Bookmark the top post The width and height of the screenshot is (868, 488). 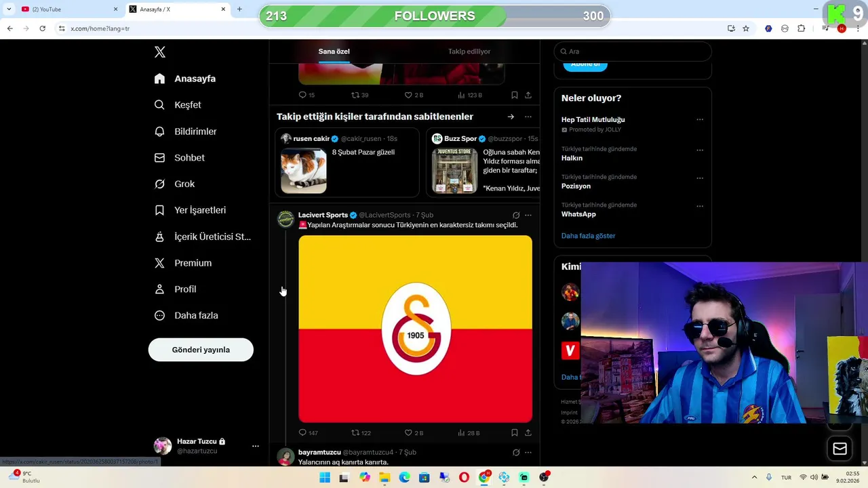coord(514,95)
